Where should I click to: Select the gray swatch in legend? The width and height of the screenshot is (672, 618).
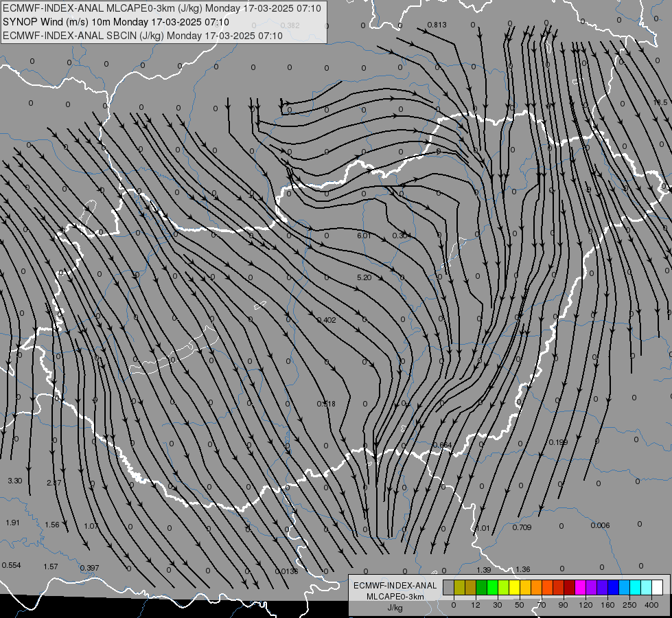click(x=448, y=587)
